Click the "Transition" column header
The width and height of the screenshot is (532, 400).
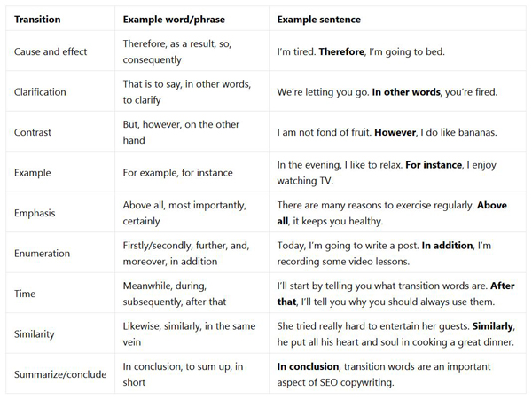(x=37, y=19)
